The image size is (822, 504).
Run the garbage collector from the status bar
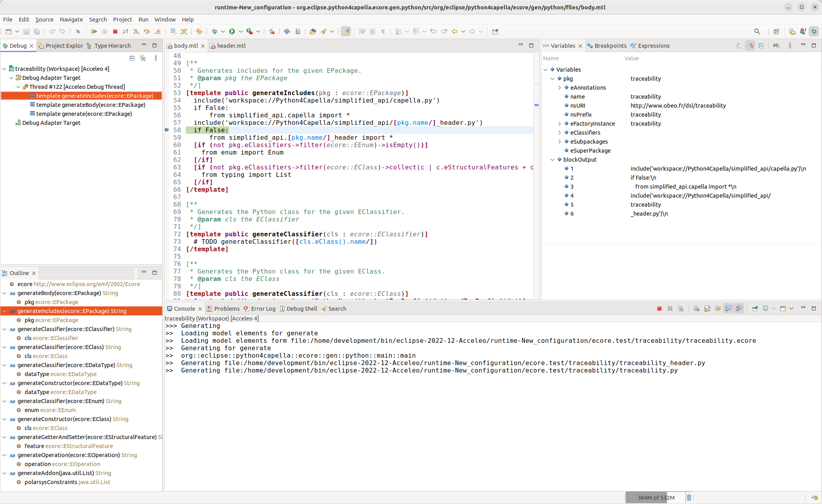tap(689, 497)
